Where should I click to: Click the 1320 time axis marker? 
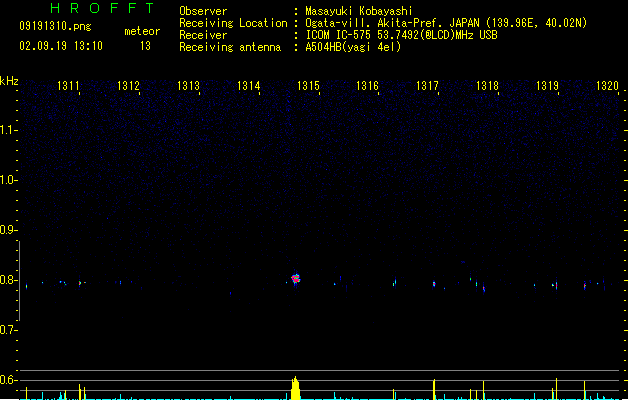(x=607, y=86)
